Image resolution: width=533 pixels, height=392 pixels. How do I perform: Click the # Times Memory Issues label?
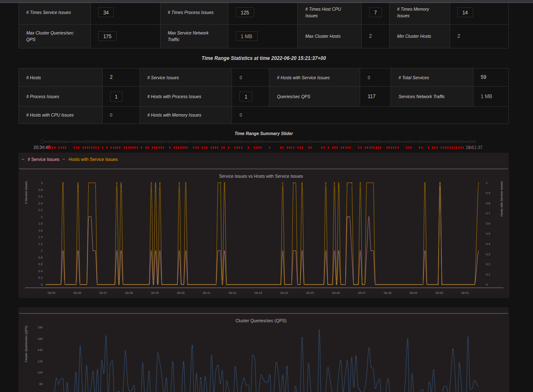[x=413, y=12]
